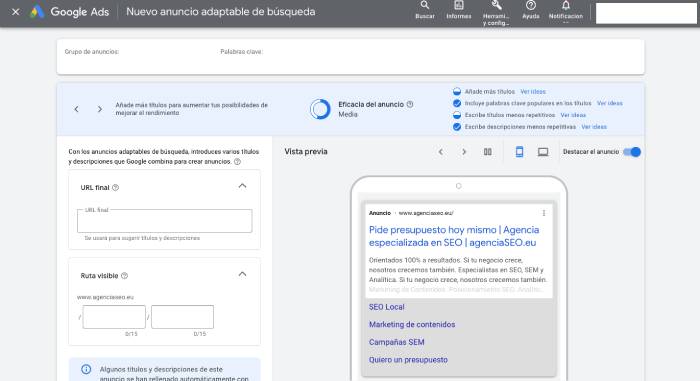Click the 'Añade más títulos' status icon
Viewport: 700px width, 381px height.
coord(457,92)
